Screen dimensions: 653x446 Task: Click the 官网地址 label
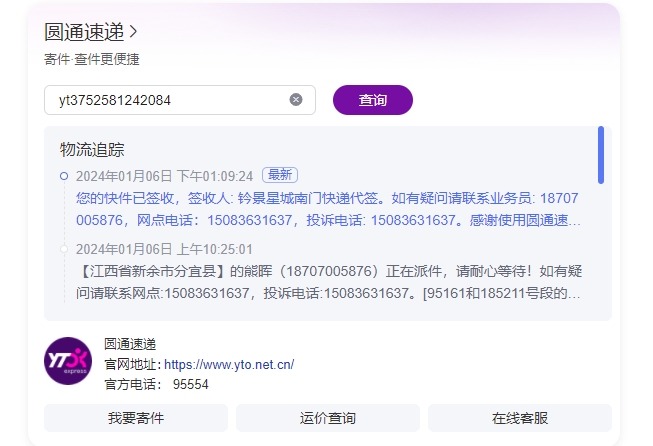132,364
